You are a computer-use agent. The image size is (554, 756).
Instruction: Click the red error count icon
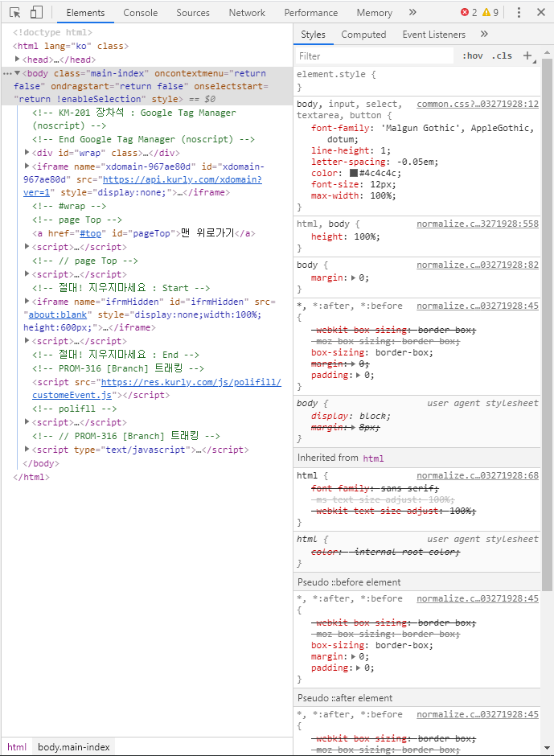pyautogui.click(x=465, y=13)
